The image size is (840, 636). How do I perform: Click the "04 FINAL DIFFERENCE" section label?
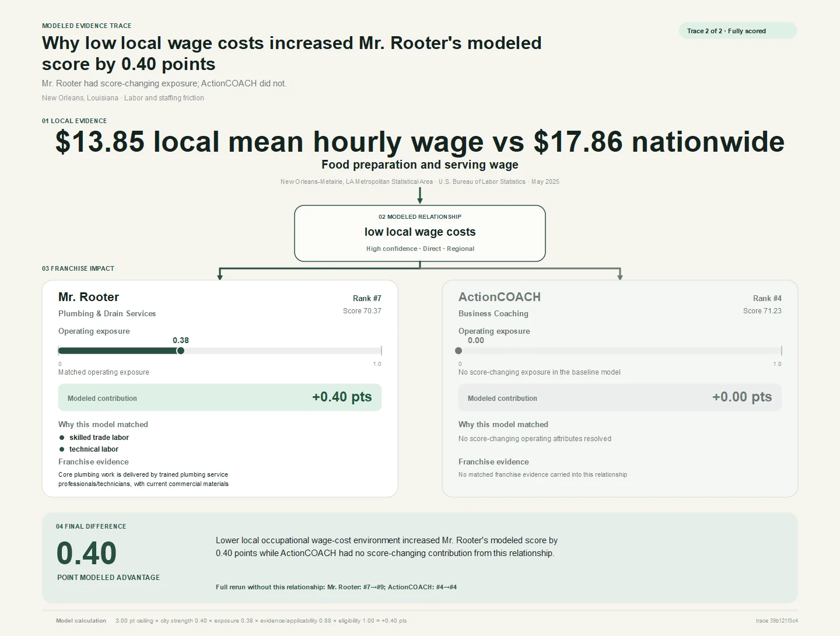91,526
